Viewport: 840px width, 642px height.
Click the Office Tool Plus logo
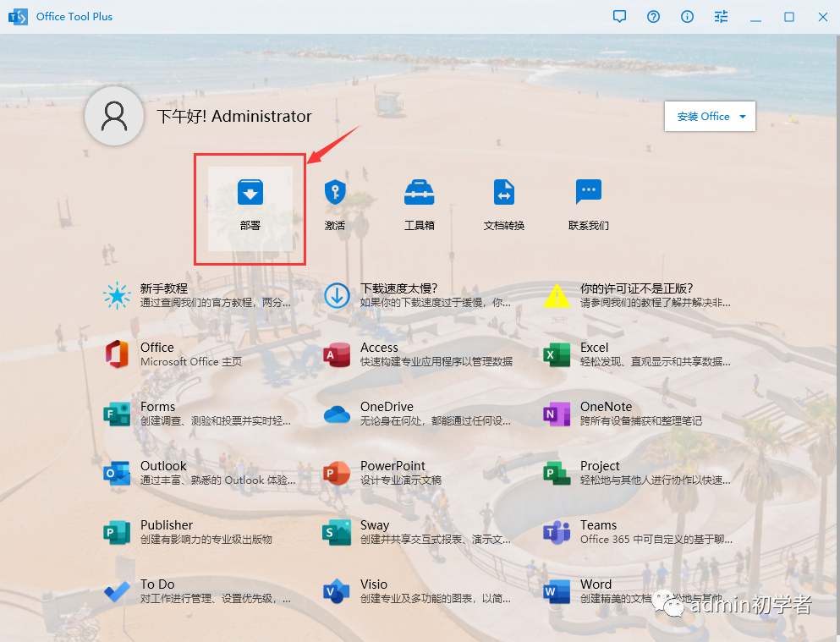(18, 17)
